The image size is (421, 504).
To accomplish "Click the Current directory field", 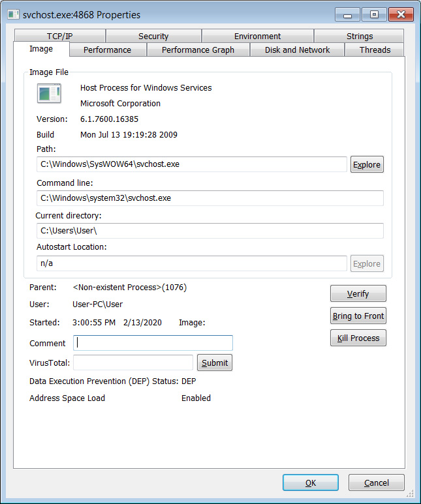I will pyautogui.click(x=210, y=231).
